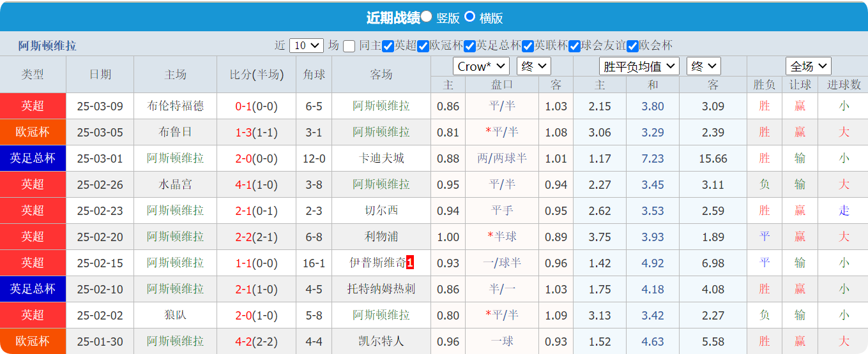Screen dimensions: 868x354
Task: Expand the Crow* bookmaker dropdown
Action: coord(481,66)
